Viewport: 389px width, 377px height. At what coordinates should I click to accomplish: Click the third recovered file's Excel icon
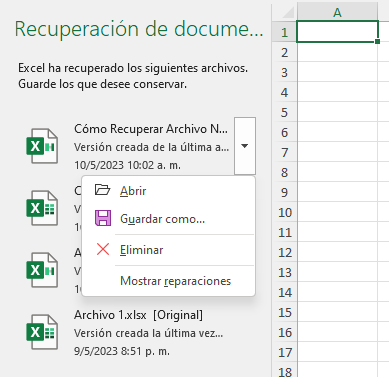pos(42,270)
